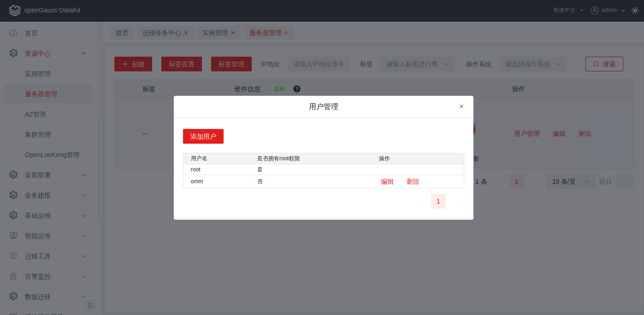Click the IP地址 search input field
Viewport: 644px width, 315px height.
(318, 64)
